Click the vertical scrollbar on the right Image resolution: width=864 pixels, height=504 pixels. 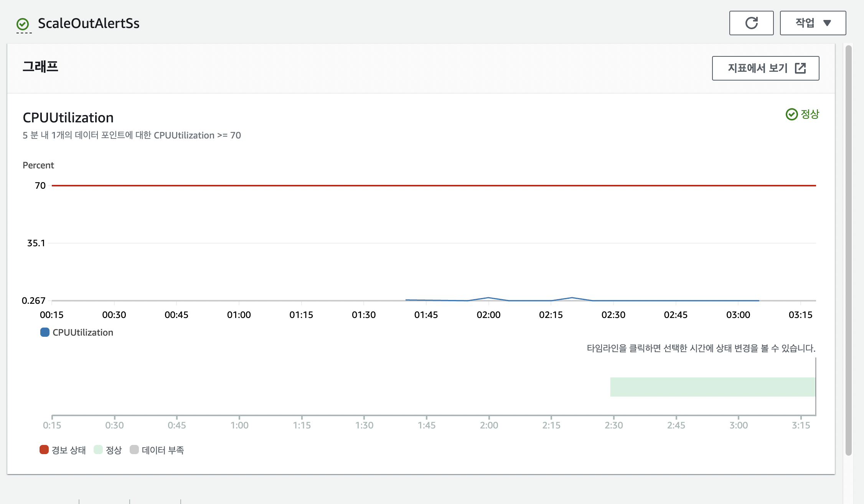click(x=849, y=250)
